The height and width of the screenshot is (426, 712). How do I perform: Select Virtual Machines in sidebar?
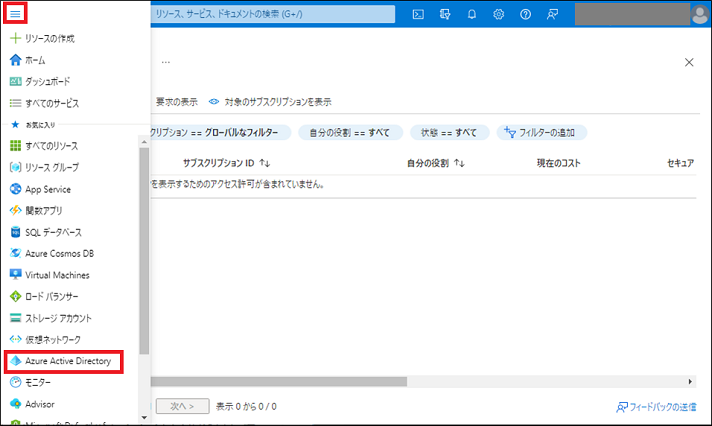(x=57, y=275)
